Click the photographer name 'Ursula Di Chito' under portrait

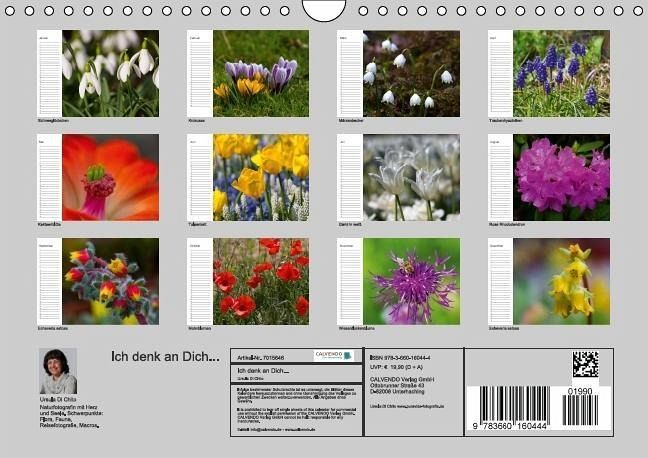click(x=58, y=399)
